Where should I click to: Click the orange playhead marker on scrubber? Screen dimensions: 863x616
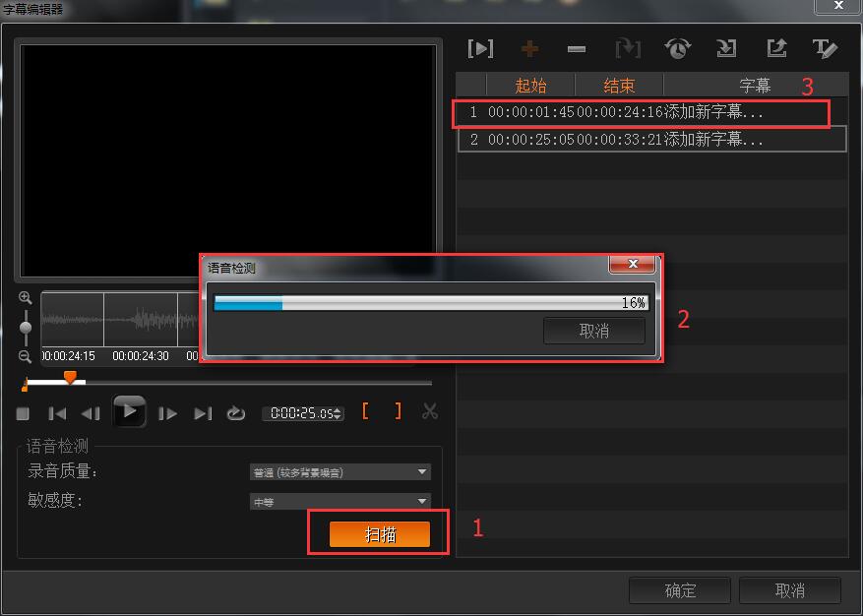(x=70, y=377)
